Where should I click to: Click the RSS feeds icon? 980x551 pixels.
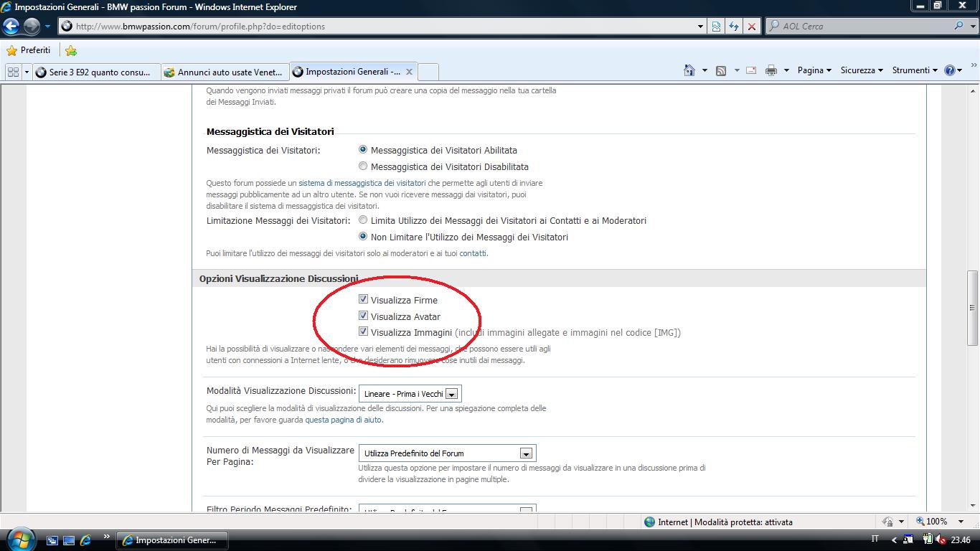click(x=721, y=70)
